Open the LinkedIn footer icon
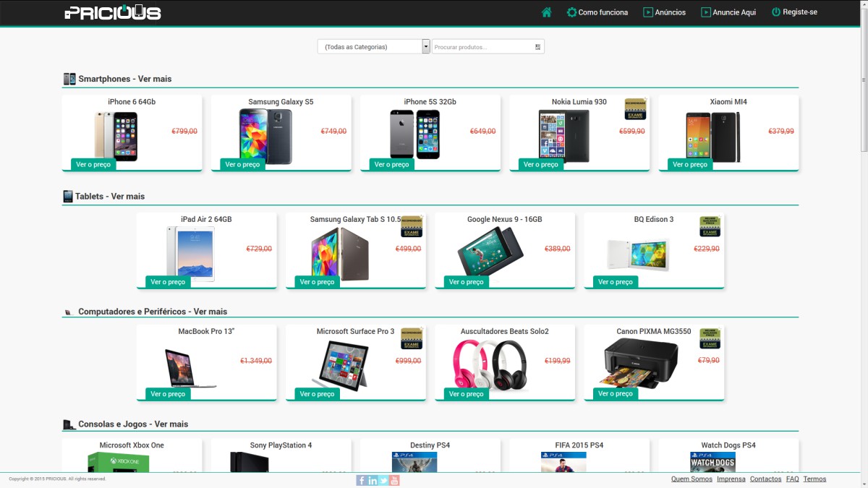Screen dimensions: 868x488 click(x=373, y=480)
